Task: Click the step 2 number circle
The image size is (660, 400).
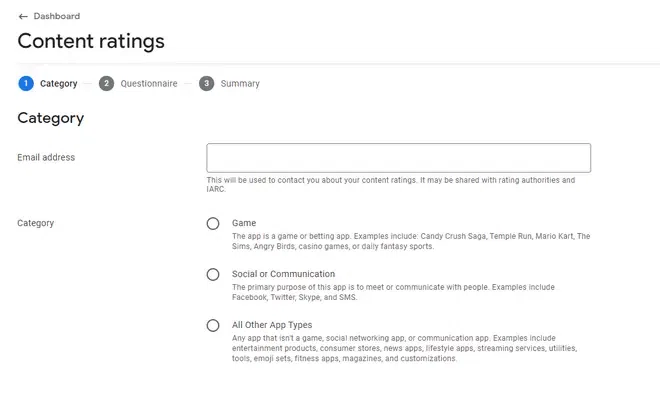Action: [106, 84]
